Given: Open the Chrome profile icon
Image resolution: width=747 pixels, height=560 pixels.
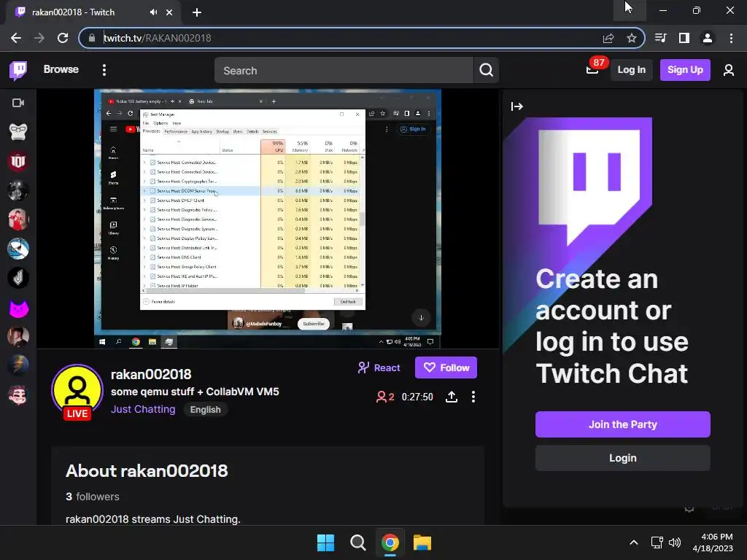Looking at the screenshot, I should click(x=708, y=38).
